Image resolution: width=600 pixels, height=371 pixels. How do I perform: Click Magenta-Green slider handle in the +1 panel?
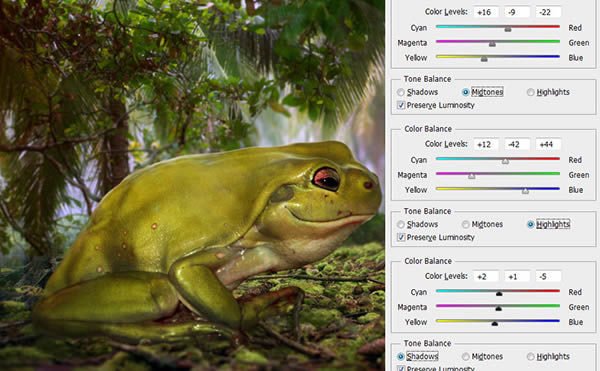pos(498,308)
